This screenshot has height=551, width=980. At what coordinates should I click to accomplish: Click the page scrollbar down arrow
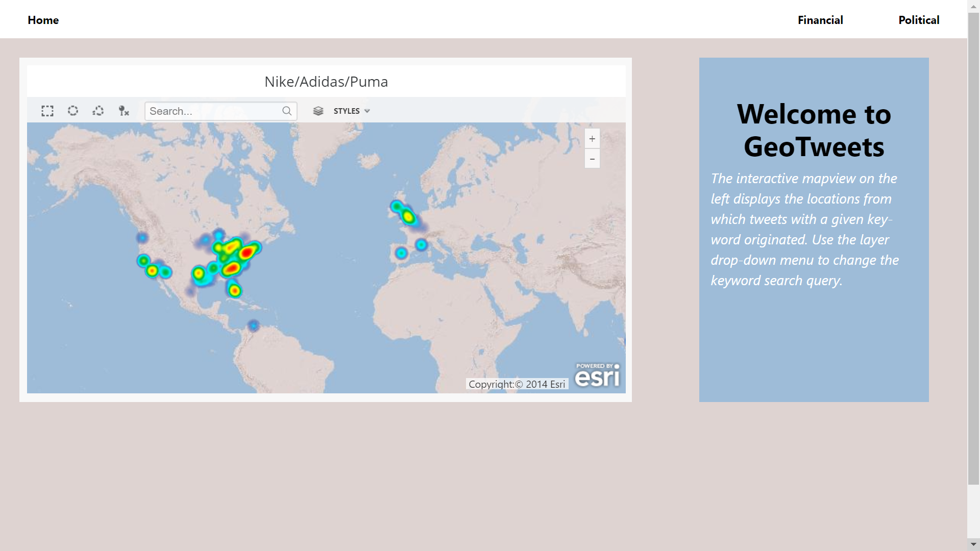[x=973, y=544]
